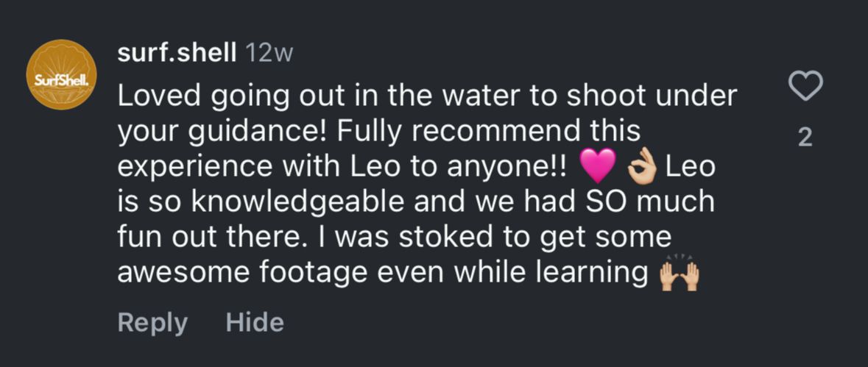
Task: Hide this comment
Action: (x=254, y=322)
